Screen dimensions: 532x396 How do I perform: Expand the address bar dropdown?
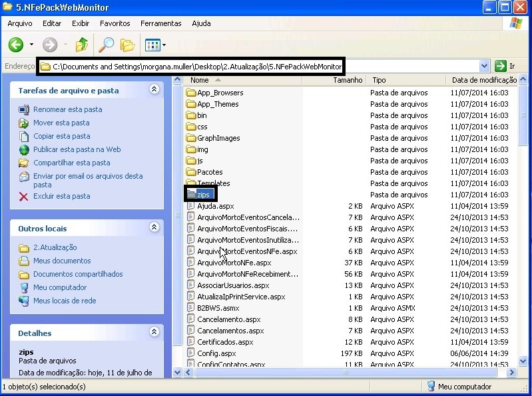485,66
